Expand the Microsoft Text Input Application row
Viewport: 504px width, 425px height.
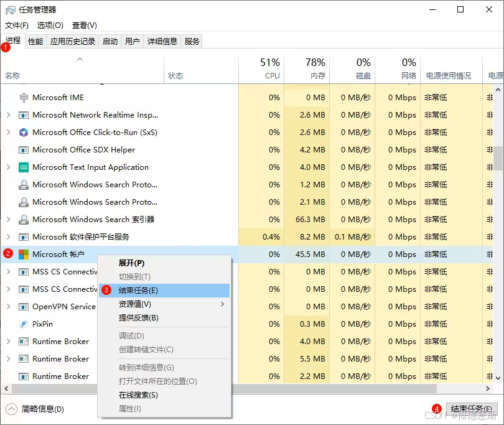9,167
